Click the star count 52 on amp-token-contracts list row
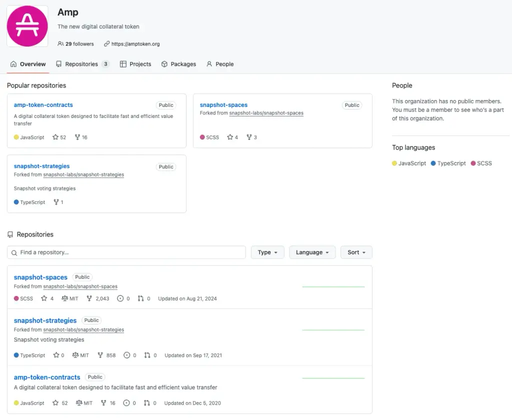The height and width of the screenshot is (420, 512). pos(60,403)
